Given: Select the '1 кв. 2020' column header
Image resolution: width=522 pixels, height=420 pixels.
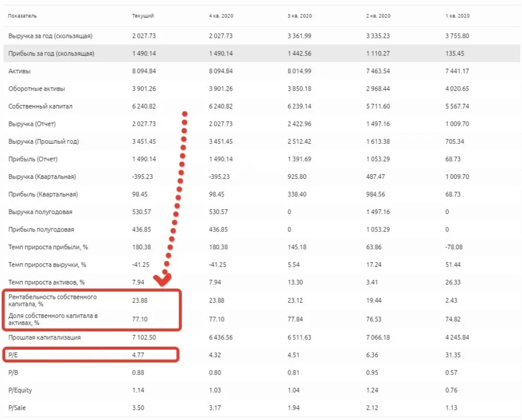Looking at the screenshot, I should 457,16.
